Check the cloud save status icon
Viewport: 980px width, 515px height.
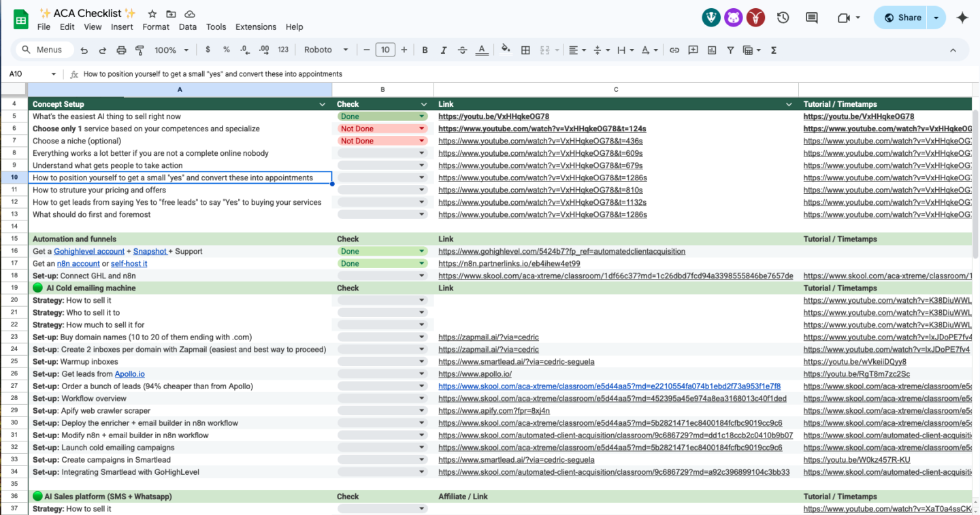coord(190,14)
